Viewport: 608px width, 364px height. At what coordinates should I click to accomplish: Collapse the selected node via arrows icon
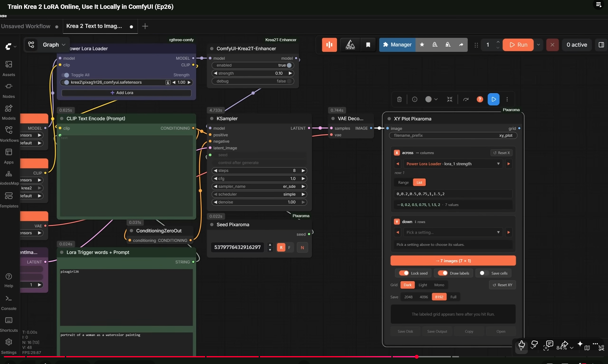tap(450, 99)
